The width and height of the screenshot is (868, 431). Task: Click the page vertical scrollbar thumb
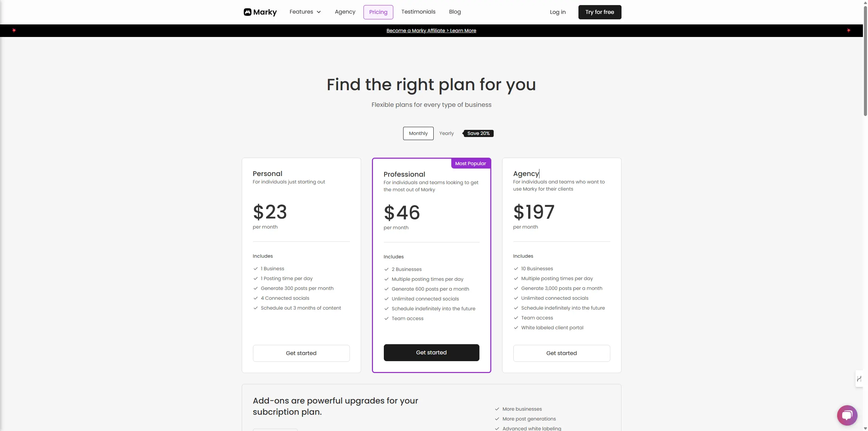pyautogui.click(x=865, y=61)
